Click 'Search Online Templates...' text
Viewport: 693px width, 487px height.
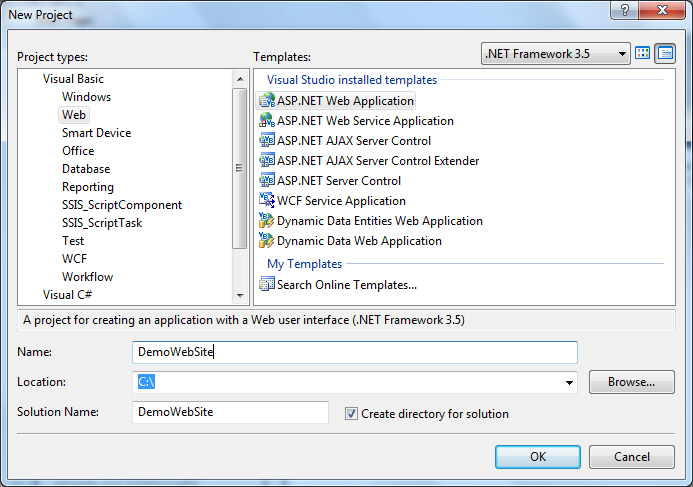[347, 285]
